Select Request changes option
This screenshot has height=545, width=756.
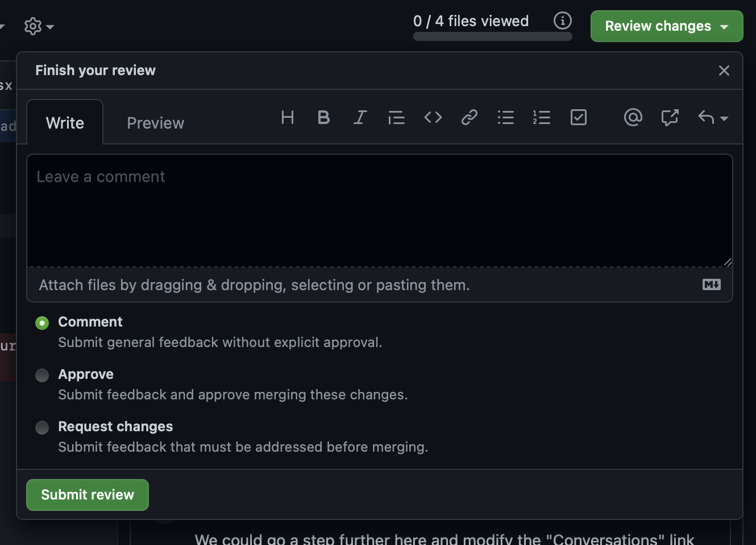[41, 427]
